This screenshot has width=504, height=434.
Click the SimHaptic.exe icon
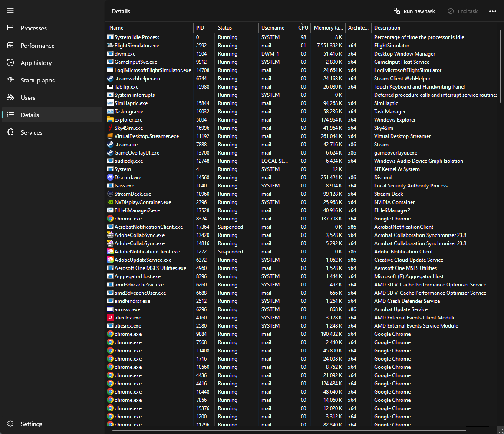(110, 103)
